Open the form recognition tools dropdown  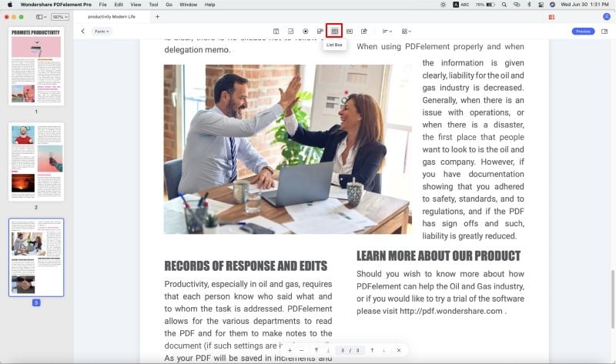coord(407,32)
